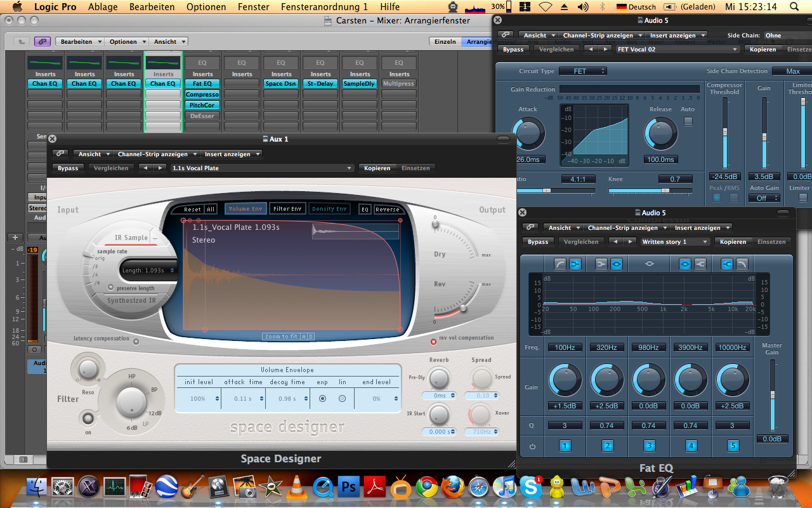Open FET Vocal 02 preset dropdown
Screen dimensions: 812x508
tap(678, 50)
